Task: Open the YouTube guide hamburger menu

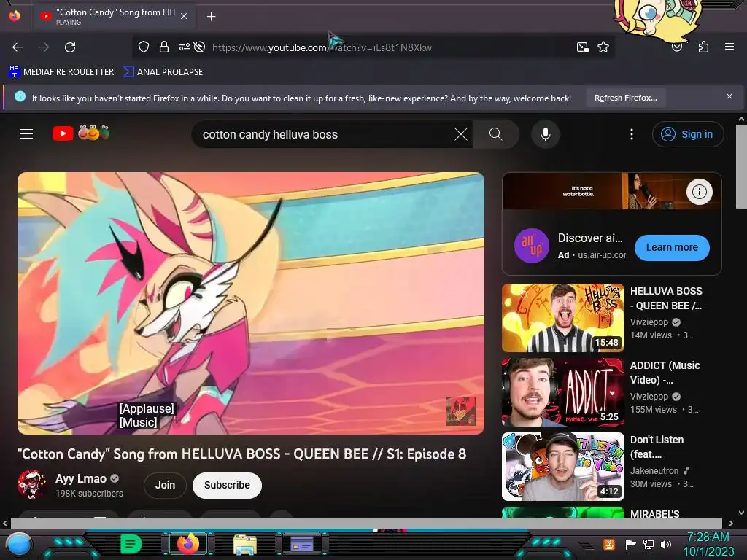Action: [x=26, y=134]
